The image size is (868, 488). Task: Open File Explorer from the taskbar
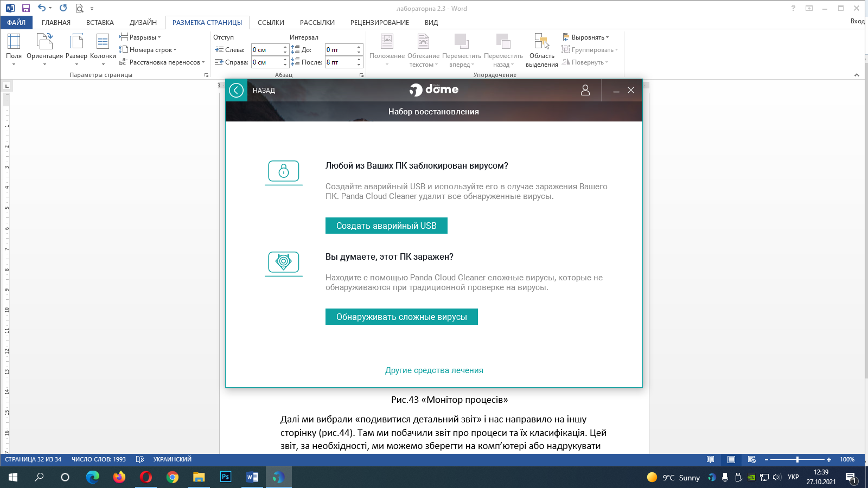[x=199, y=477]
